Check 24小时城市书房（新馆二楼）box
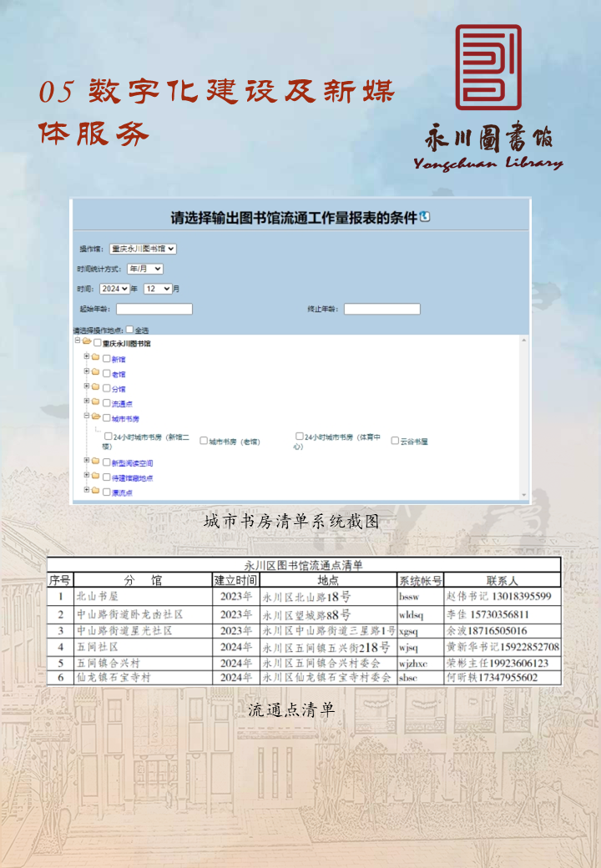Image resolution: width=601 pixels, height=868 pixels. (109, 437)
